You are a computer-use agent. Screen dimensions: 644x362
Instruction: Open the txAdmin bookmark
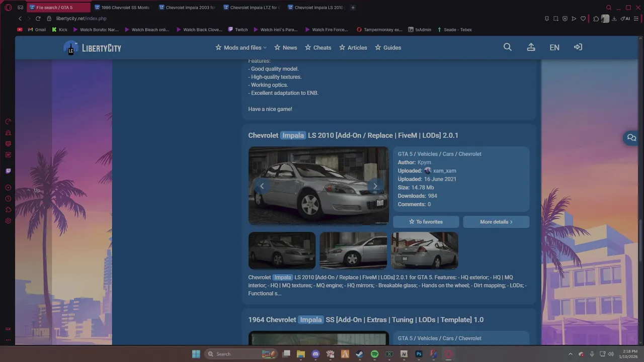420,30
